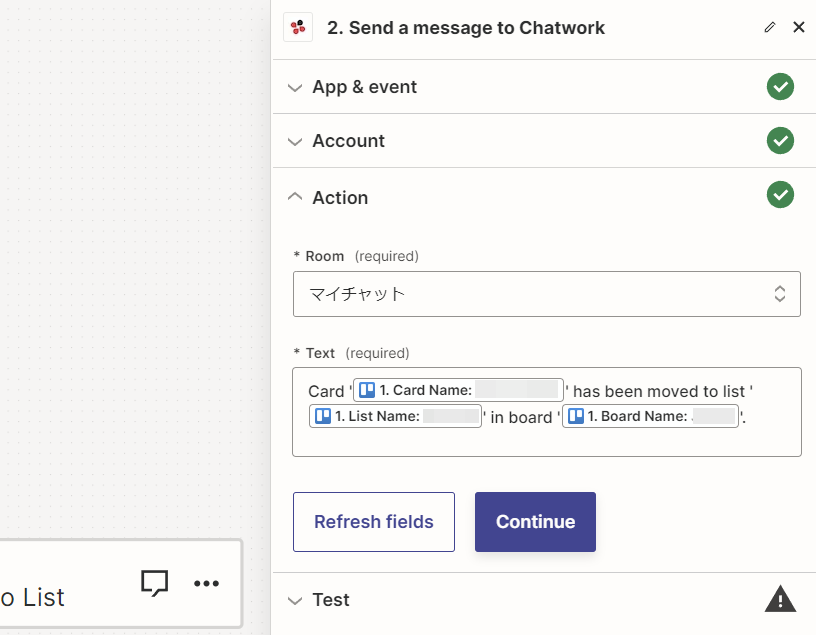Click the ellipsis icon on the List card

pyautogui.click(x=207, y=583)
